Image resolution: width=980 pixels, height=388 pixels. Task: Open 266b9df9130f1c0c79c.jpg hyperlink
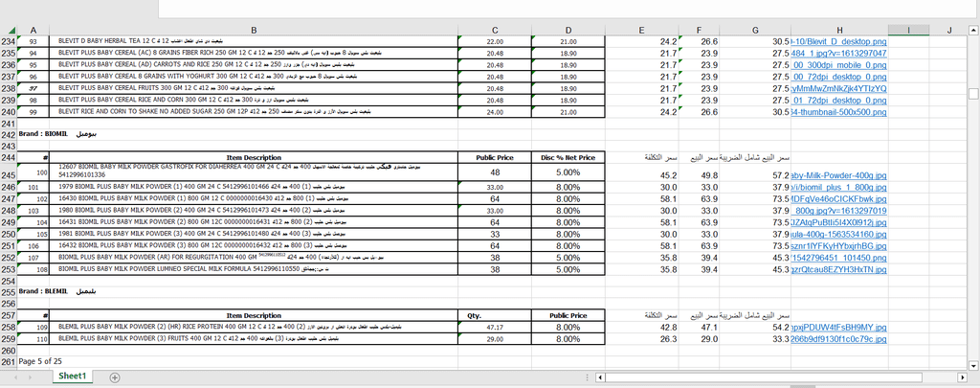838,339
